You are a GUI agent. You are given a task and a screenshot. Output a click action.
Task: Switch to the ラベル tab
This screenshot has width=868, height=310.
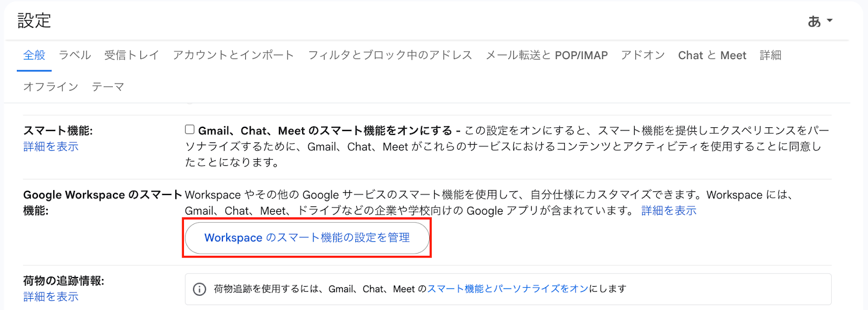pos(75,55)
